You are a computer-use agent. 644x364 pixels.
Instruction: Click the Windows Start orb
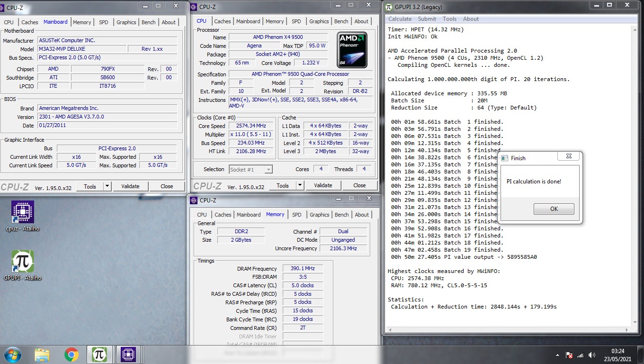click(13, 355)
